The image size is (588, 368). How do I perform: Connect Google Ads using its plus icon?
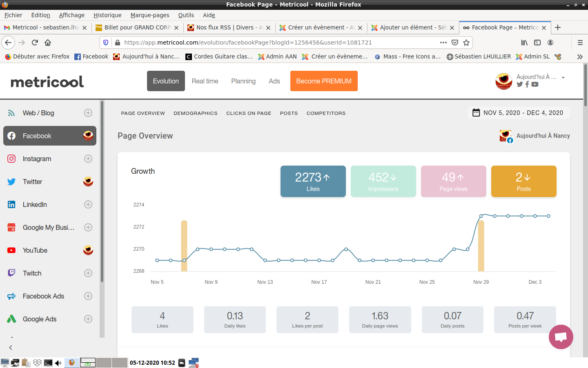88,319
